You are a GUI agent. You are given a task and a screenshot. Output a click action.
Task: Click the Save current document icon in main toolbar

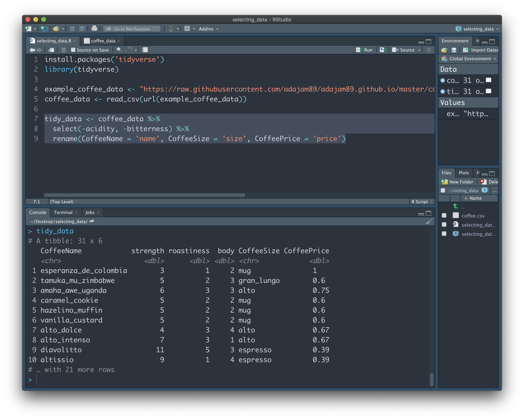pos(72,29)
